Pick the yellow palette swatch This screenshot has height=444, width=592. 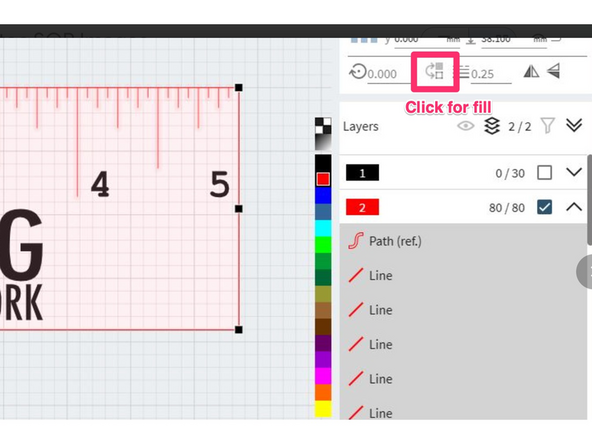(x=323, y=409)
